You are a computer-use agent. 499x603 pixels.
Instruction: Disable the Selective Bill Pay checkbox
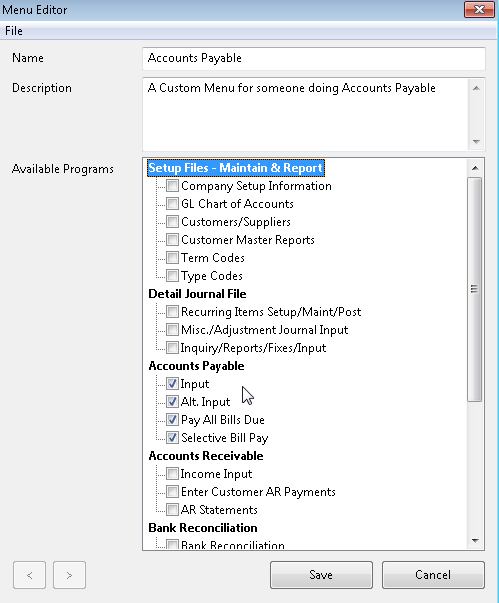(172, 438)
